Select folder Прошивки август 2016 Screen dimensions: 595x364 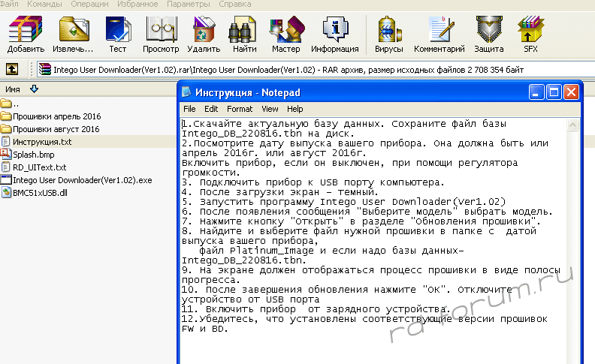[x=56, y=129]
